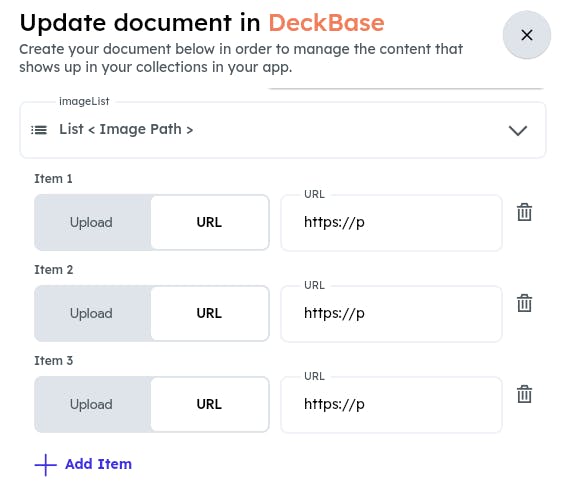
Task: Focus the Item 3 URL input field
Action: tap(391, 405)
